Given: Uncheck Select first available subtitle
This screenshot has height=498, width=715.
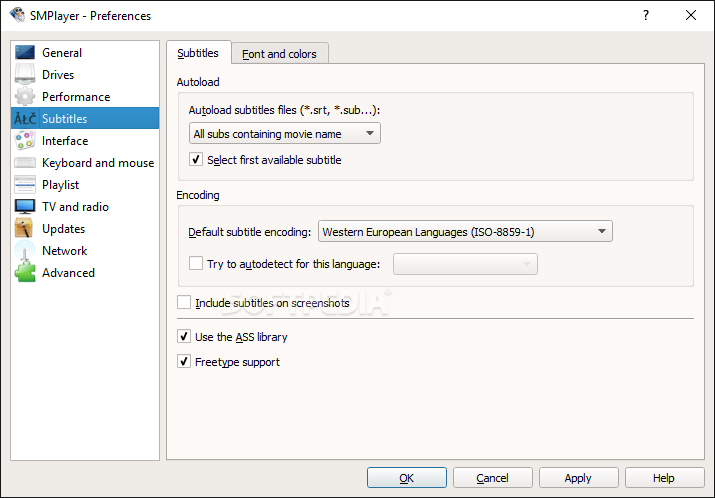Looking at the screenshot, I should tap(196, 160).
